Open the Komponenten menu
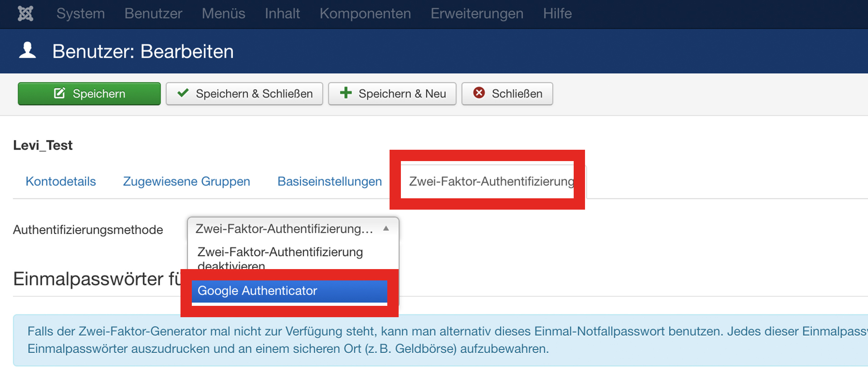This screenshot has width=868, height=368. point(365,14)
